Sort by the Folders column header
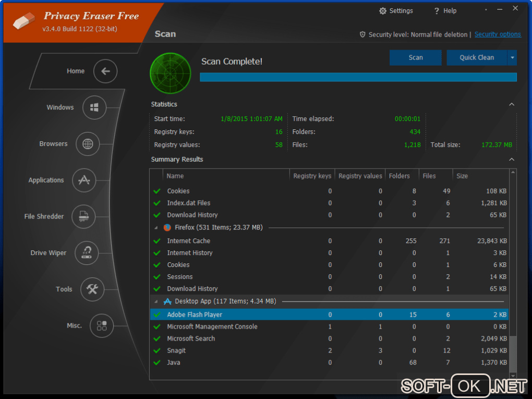The image size is (532, 399). coord(402,176)
